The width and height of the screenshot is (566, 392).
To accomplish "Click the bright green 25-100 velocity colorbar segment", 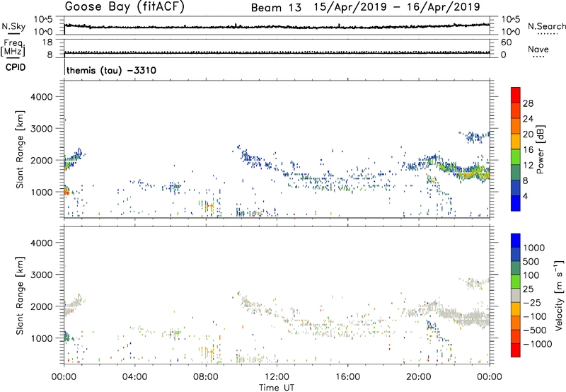I will (x=516, y=282).
